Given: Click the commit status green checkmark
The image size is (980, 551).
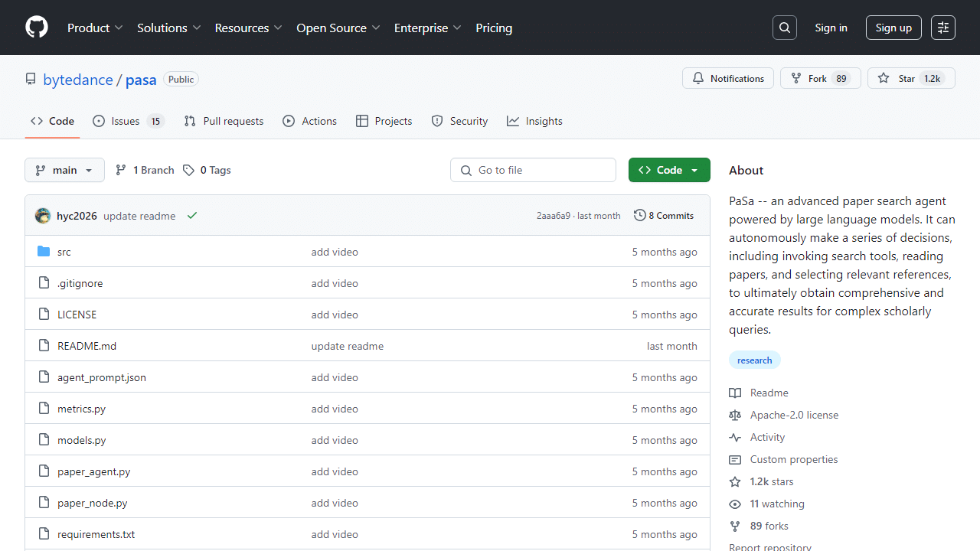Looking at the screenshot, I should [192, 216].
